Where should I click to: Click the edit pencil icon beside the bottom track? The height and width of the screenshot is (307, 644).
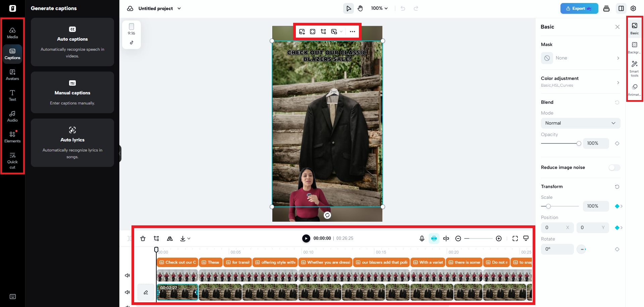point(146,293)
